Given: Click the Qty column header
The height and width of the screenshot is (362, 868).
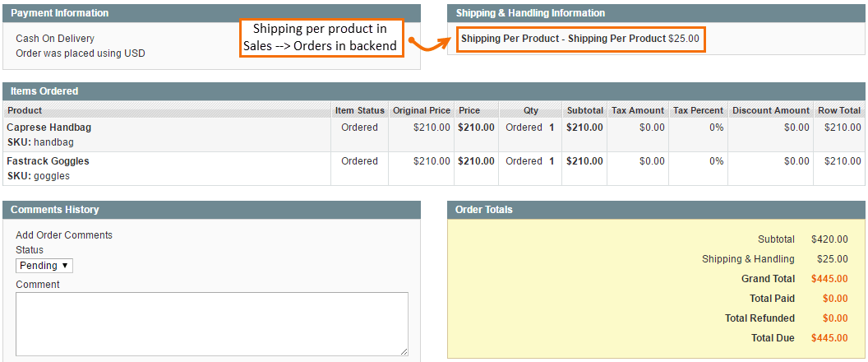Looking at the screenshot, I should pos(530,110).
